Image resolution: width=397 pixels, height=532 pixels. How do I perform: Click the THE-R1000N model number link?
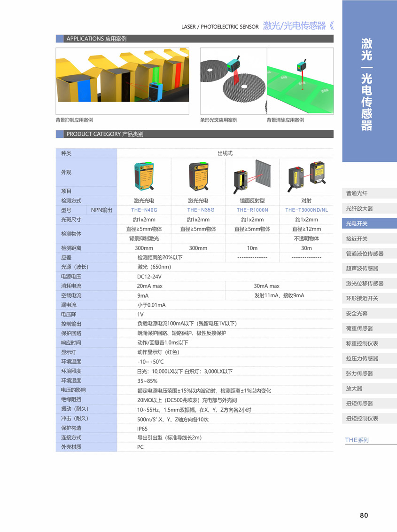(x=252, y=210)
